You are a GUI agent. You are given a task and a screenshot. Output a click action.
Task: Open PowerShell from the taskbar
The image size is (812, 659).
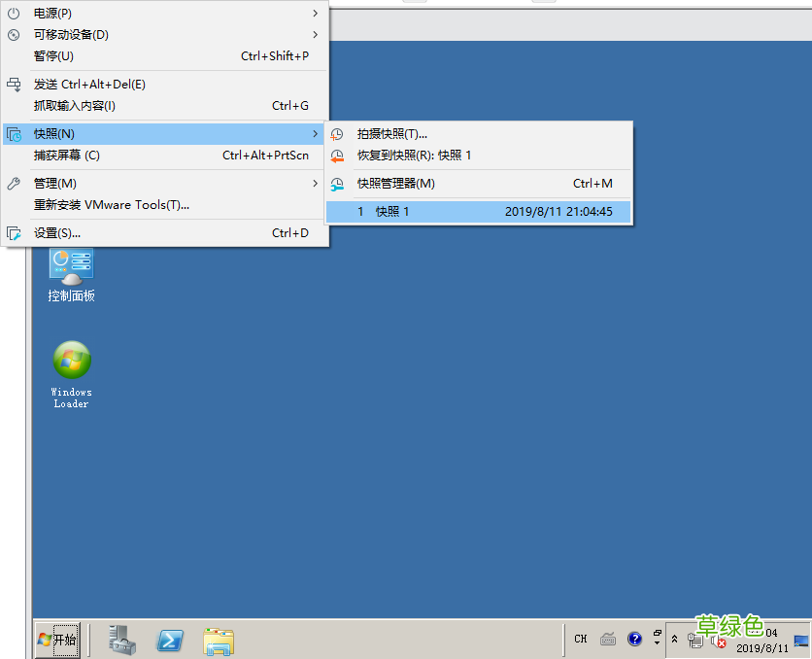point(171,640)
